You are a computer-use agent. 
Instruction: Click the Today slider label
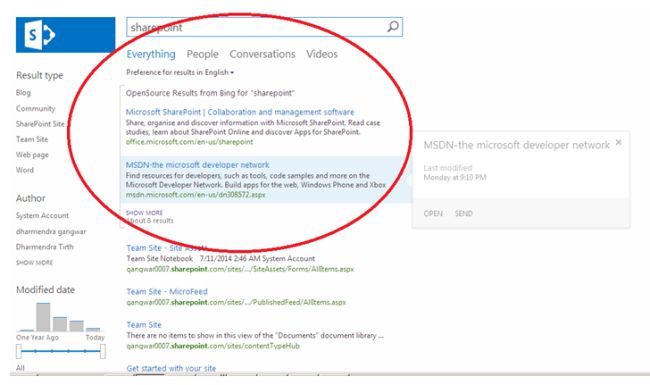[x=95, y=337]
